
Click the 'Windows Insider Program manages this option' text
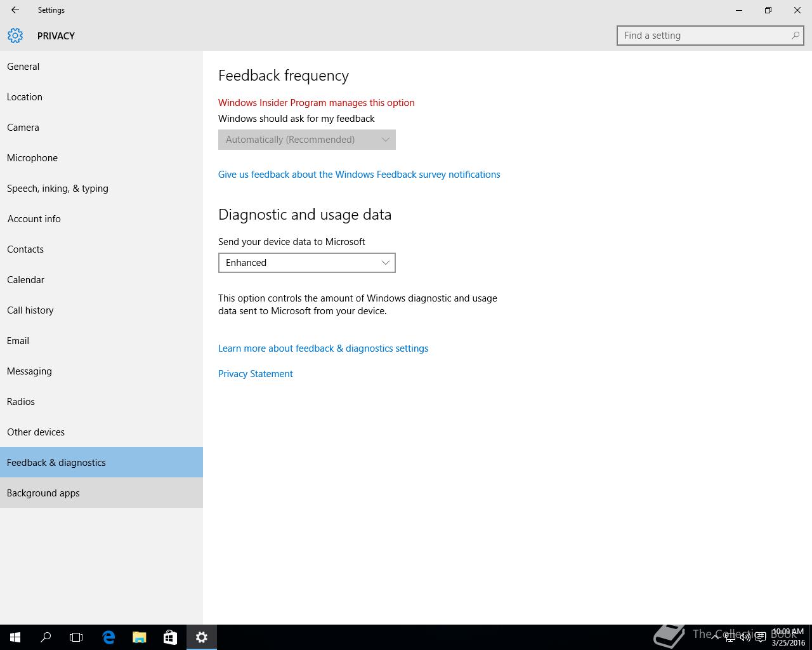pyautogui.click(x=317, y=103)
